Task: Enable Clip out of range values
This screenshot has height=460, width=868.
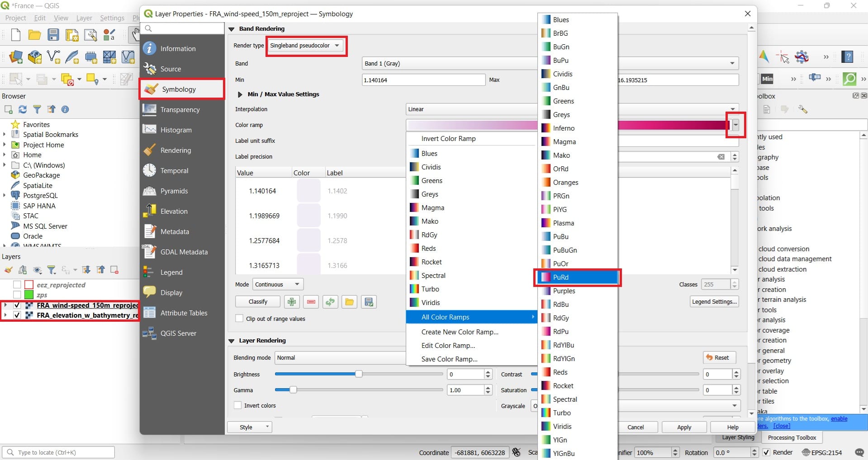Action: [239, 319]
